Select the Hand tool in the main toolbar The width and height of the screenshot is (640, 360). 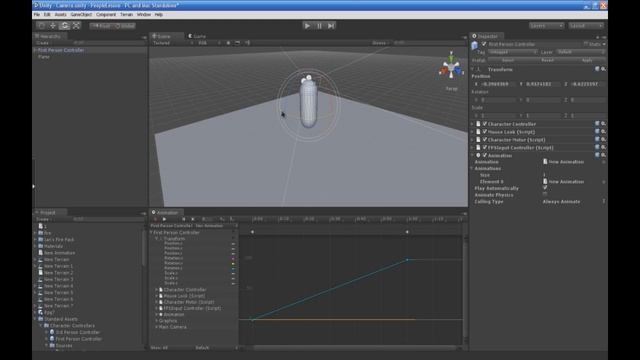pos(41,26)
